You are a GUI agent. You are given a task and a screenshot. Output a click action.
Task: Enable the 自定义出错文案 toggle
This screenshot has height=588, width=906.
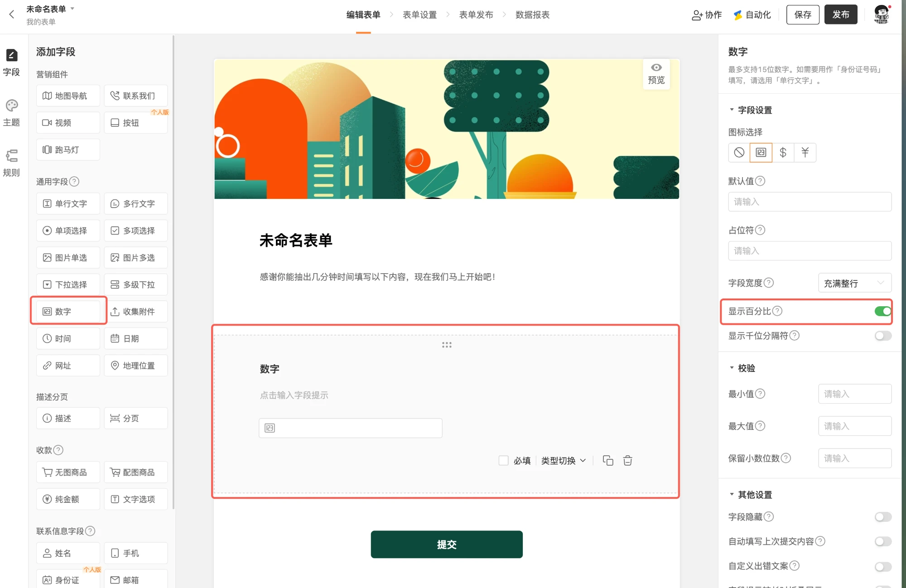[x=883, y=566]
